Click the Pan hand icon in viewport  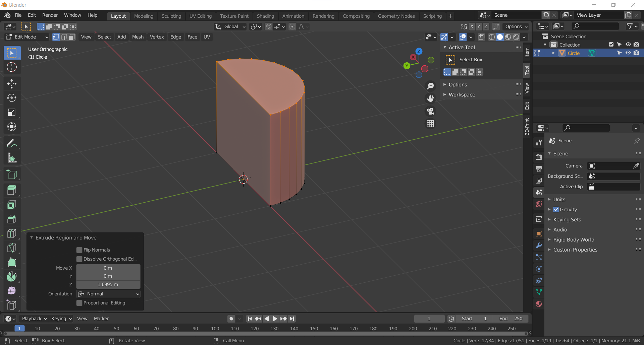[x=430, y=98]
